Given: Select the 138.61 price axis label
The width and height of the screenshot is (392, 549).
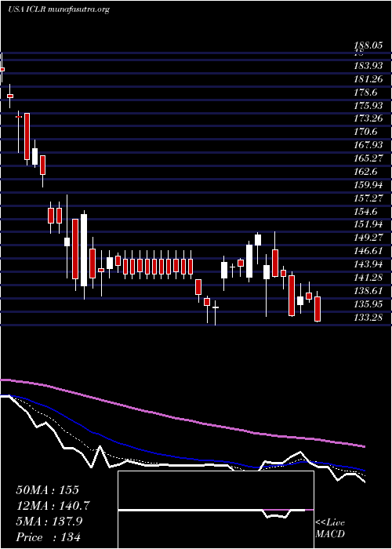Looking at the screenshot, I should [x=369, y=290].
